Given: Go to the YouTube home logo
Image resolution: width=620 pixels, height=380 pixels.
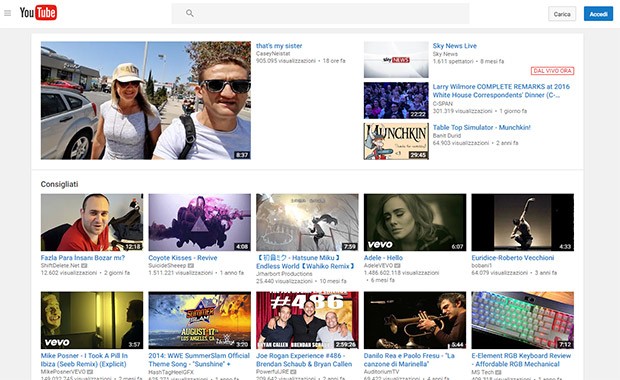Looking at the screenshot, I should [x=38, y=13].
